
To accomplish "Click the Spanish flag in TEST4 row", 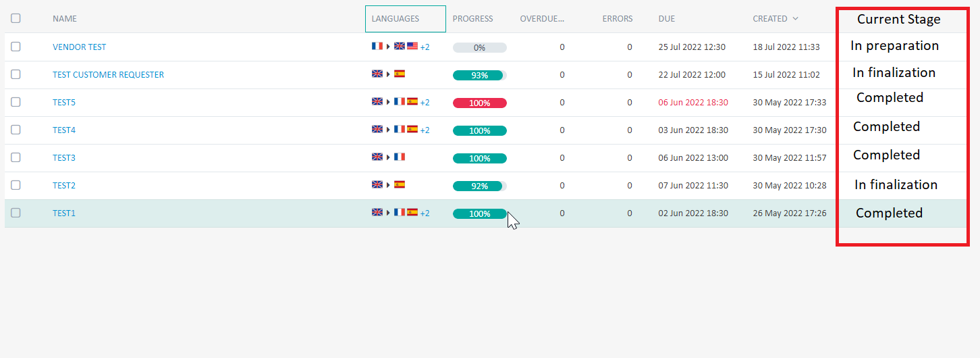I will click(412, 129).
